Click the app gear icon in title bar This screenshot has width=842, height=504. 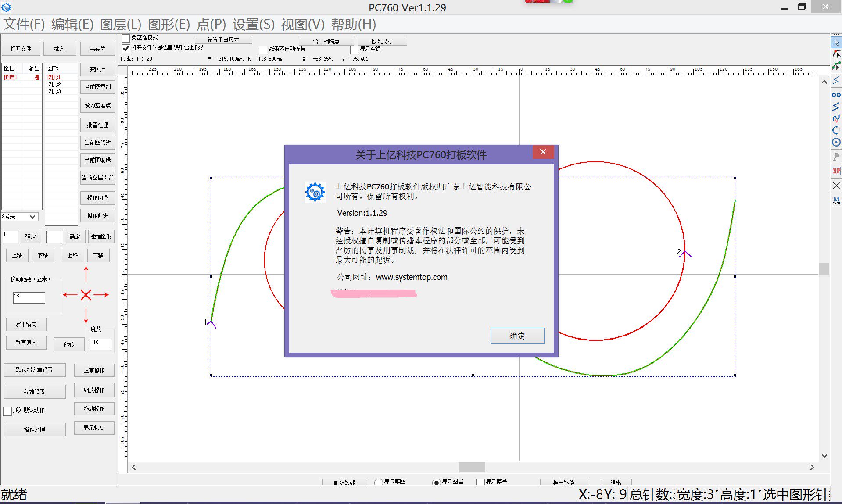[x=6, y=7]
